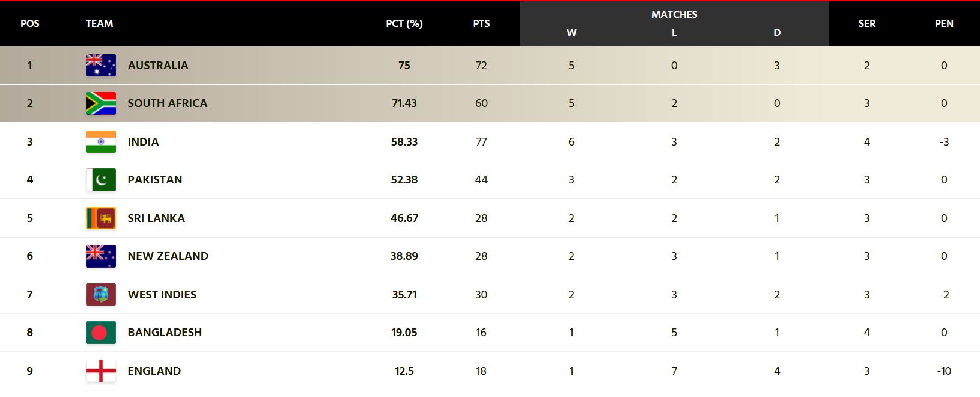
Task: Click India's 58.33 percentage cell
Action: (404, 142)
